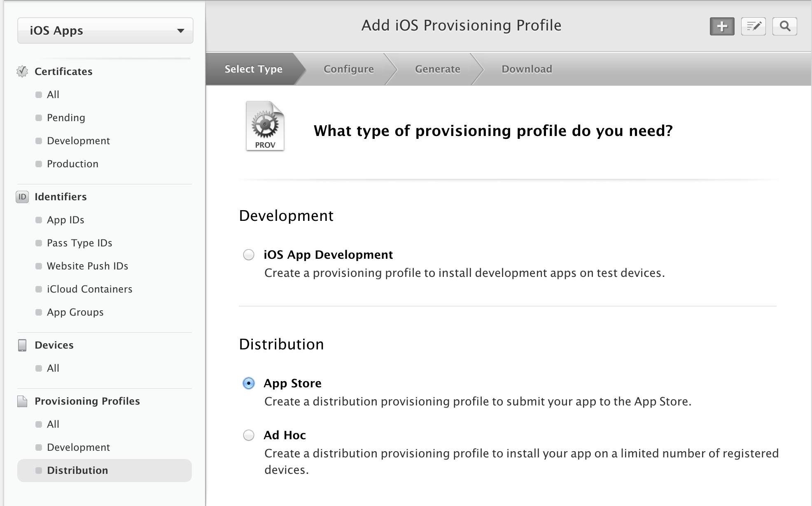Click the Identifiers section heading
Viewport: 812px width, 506px height.
coord(61,197)
